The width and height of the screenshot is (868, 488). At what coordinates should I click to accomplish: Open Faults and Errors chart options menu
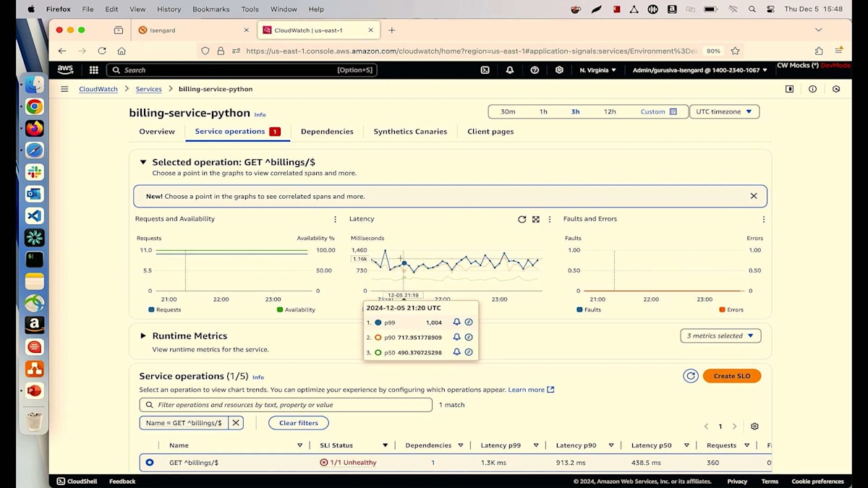(x=763, y=219)
